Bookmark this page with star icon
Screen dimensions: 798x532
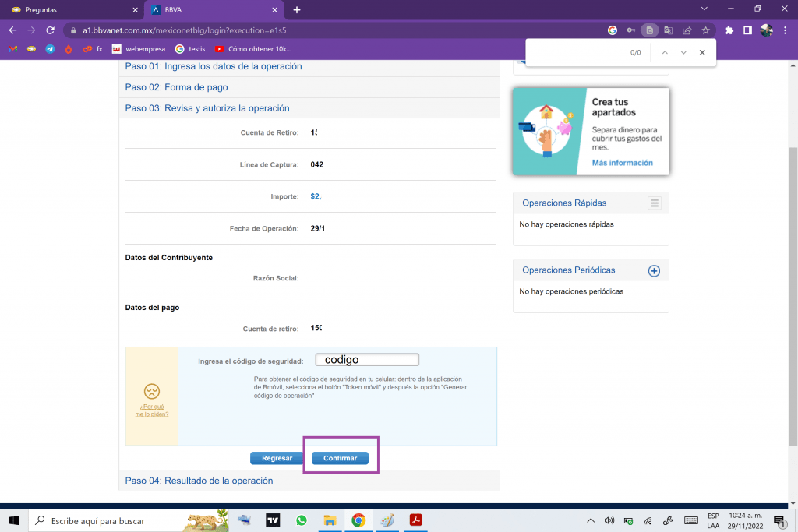tap(705, 30)
